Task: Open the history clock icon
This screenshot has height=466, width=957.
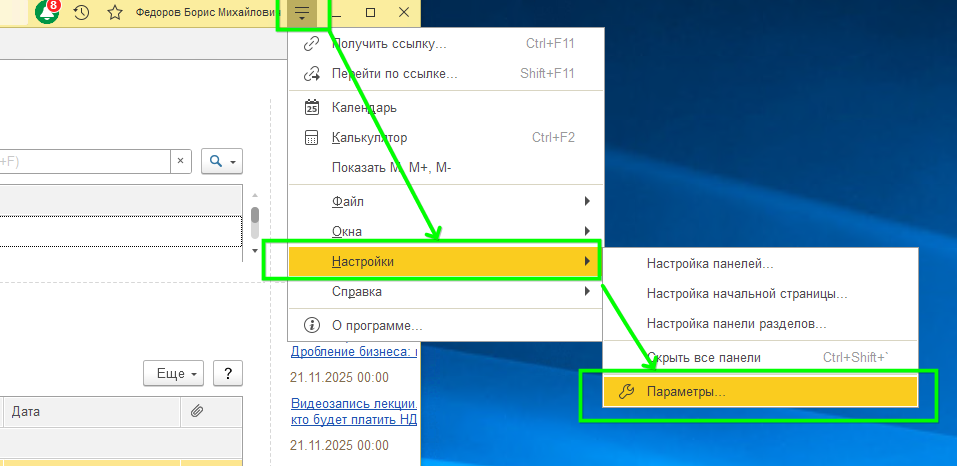Action: pos(81,13)
